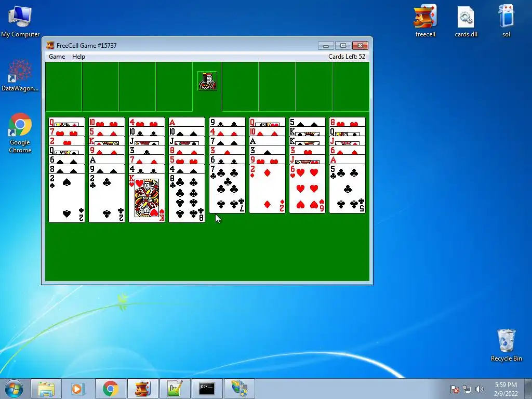Viewport: 532px width, 399px height.
Task: Click the king of clubs card
Action: coord(307,131)
